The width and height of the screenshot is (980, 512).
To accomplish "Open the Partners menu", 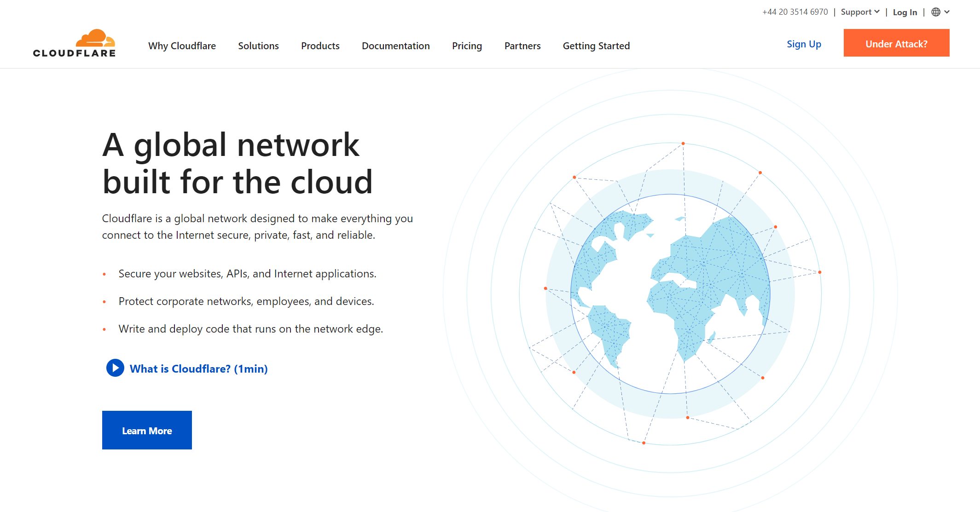I will 522,46.
